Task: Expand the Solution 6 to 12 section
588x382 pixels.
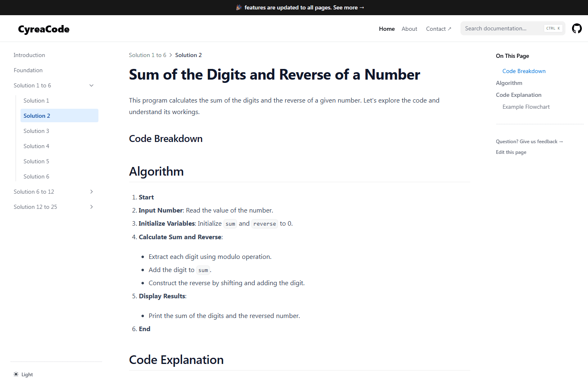Action: (91, 192)
